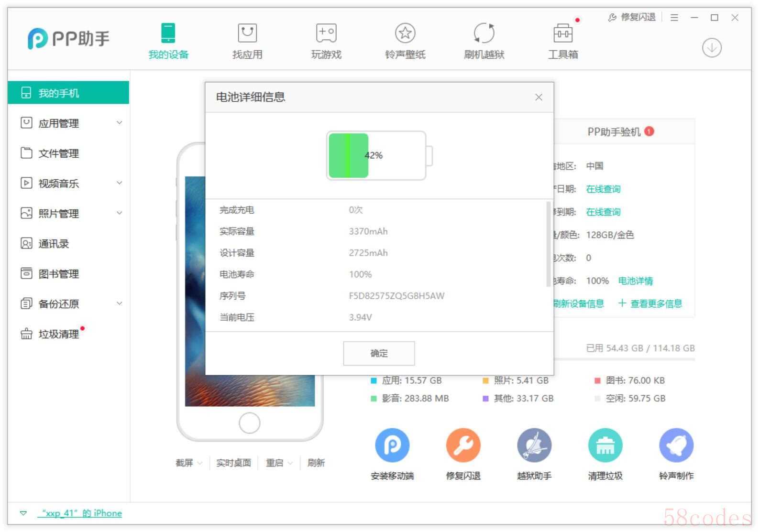Image resolution: width=759 pixels, height=532 pixels.
Task: Open the PP助手验机 header
Action: click(620, 132)
